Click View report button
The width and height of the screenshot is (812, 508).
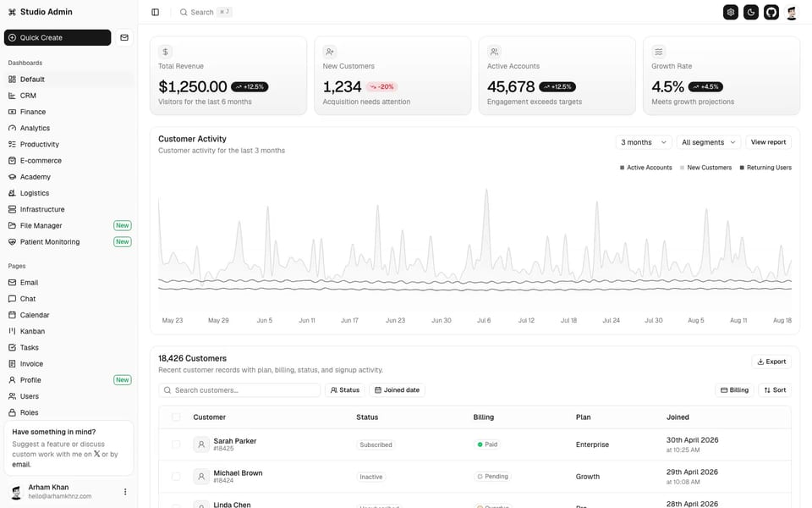(x=768, y=142)
